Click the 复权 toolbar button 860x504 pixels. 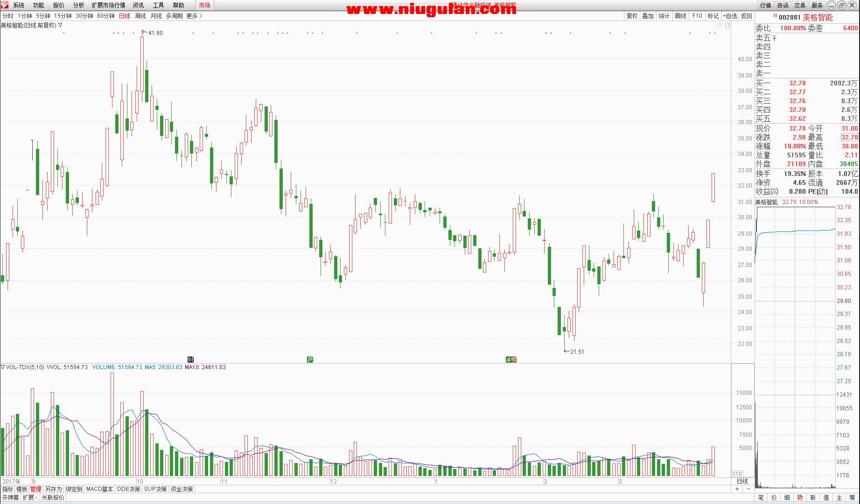[x=632, y=16]
